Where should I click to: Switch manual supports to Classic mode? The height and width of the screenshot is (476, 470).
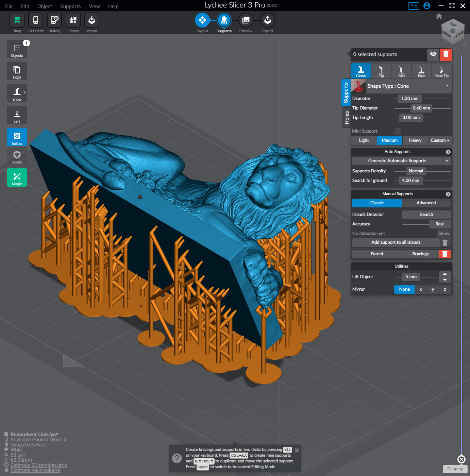click(377, 203)
